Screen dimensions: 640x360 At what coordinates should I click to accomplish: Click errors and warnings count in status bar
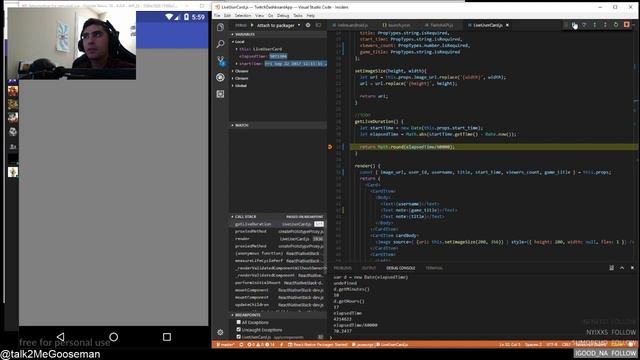(x=261, y=344)
